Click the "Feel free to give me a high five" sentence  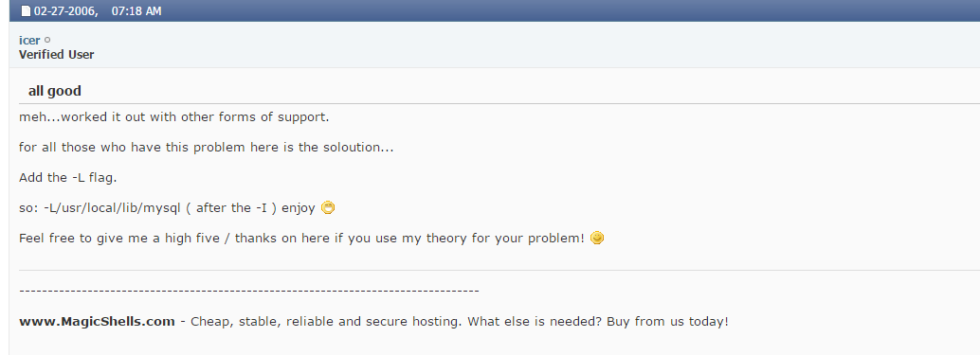point(302,239)
